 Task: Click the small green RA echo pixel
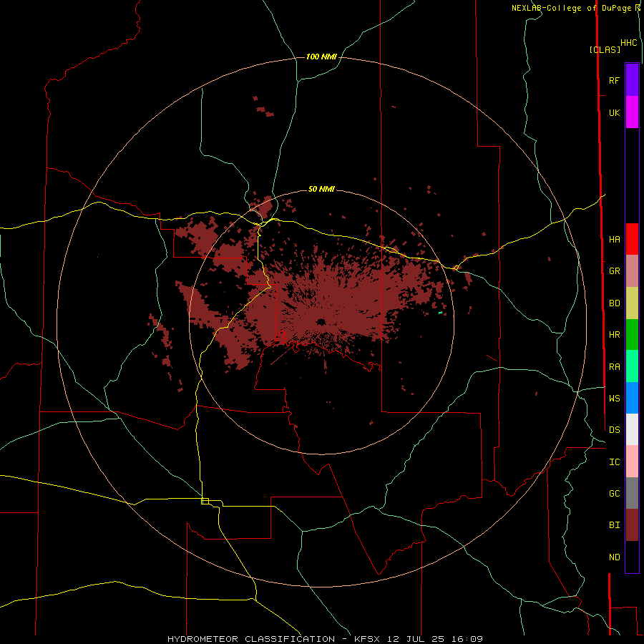coord(440,313)
